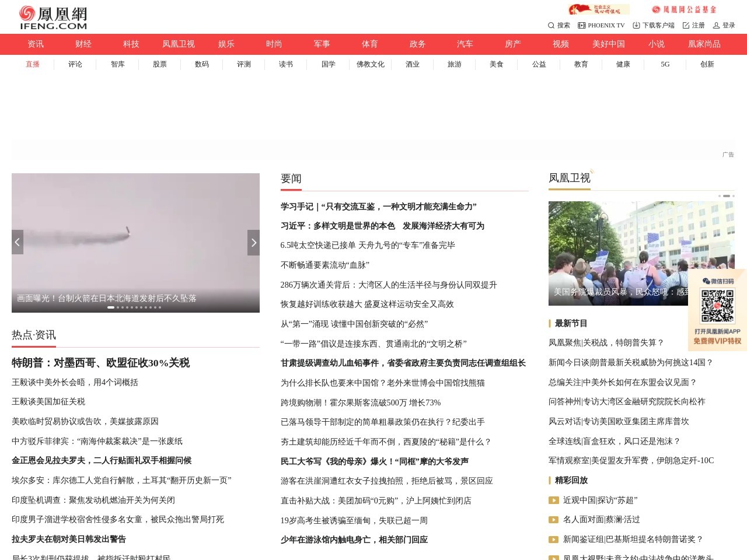Switch to the 直播 tab
Viewport: 747px width, 560px height.
point(33,64)
